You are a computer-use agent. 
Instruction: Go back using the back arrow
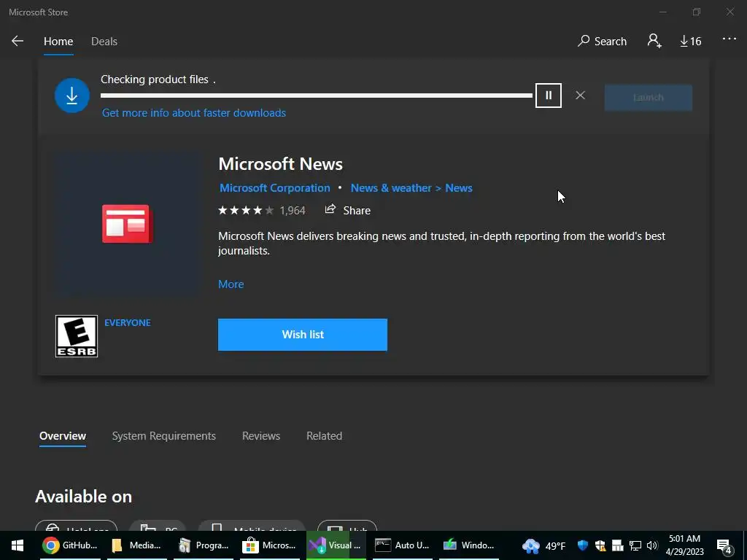pyautogui.click(x=18, y=41)
